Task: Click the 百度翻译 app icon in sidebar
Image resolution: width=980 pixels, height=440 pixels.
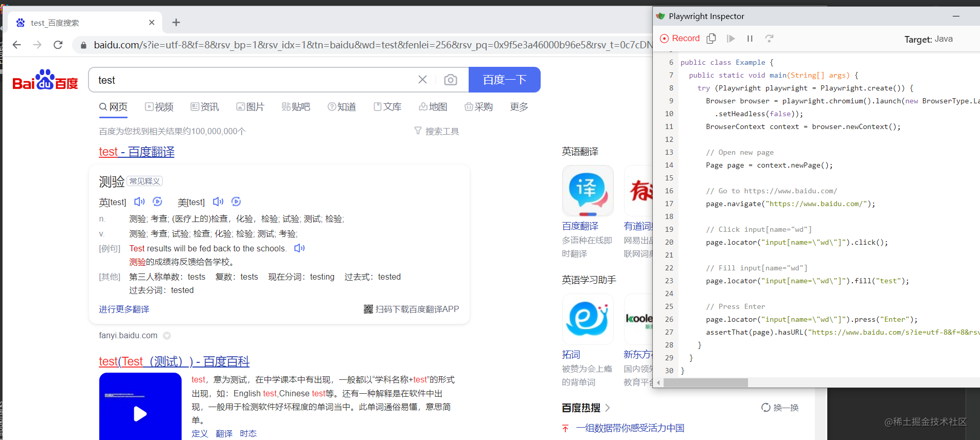Action: click(587, 191)
